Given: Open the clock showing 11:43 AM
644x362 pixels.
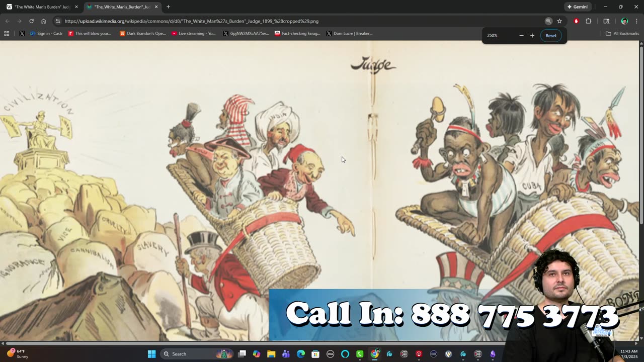Looking at the screenshot, I should pos(629,354).
